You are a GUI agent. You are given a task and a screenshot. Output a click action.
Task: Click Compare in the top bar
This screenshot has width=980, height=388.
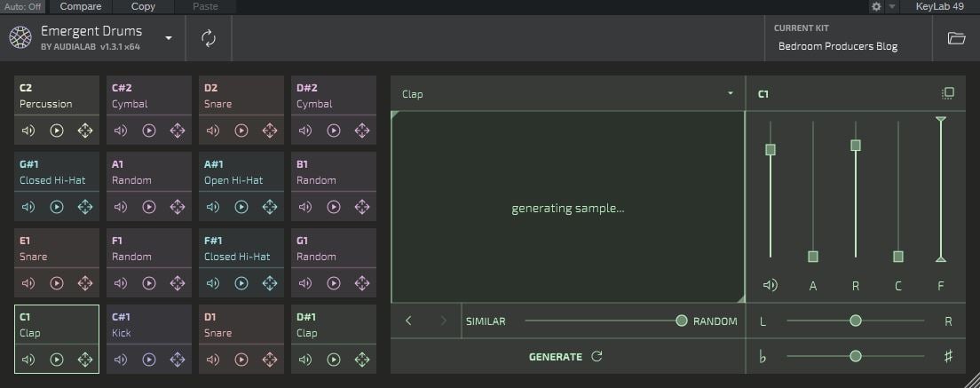pos(80,6)
